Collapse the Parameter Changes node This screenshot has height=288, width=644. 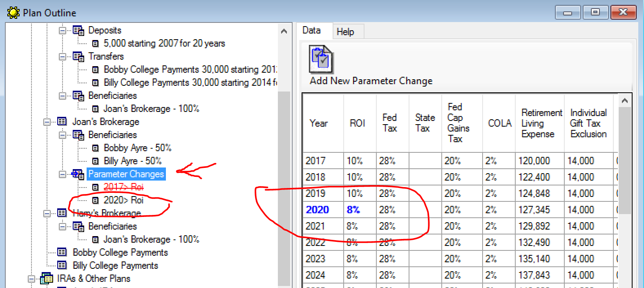tap(63, 174)
